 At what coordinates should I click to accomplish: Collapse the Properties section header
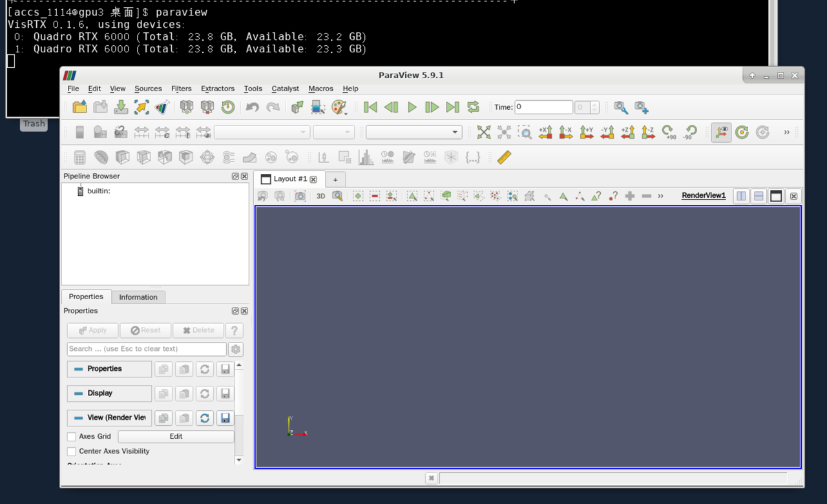tap(109, 369)
